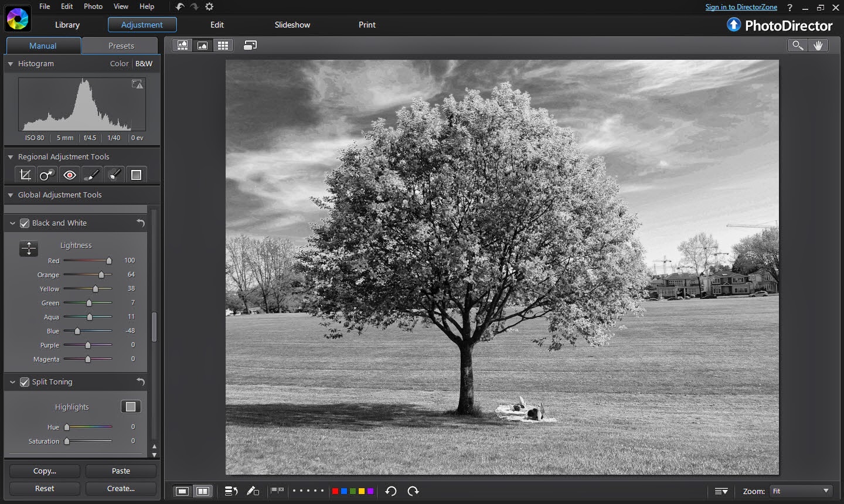Click the Blue lightness slider handle

(x=77, y=331)
